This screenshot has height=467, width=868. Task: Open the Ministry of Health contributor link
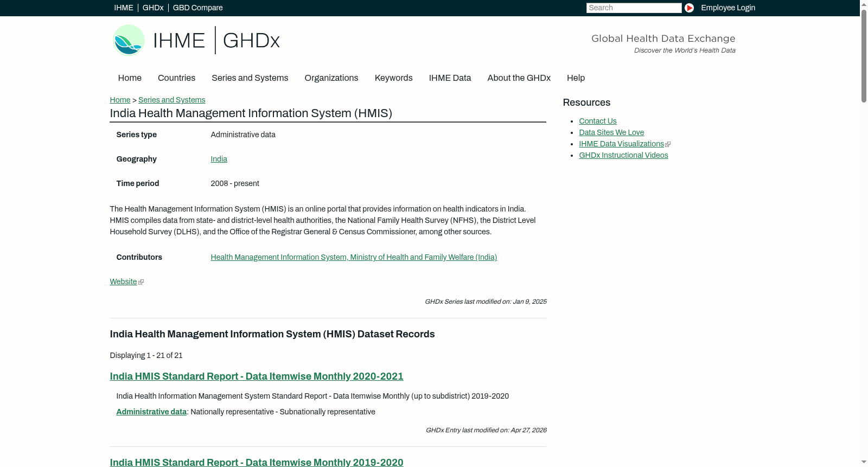(354, 257)
